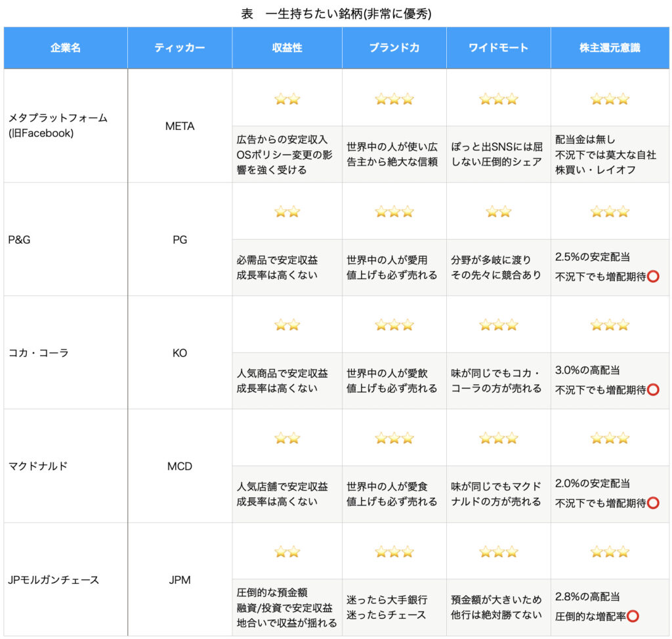Click KO's three-star 株主還元意識 rating

click(x=610, y=324)
